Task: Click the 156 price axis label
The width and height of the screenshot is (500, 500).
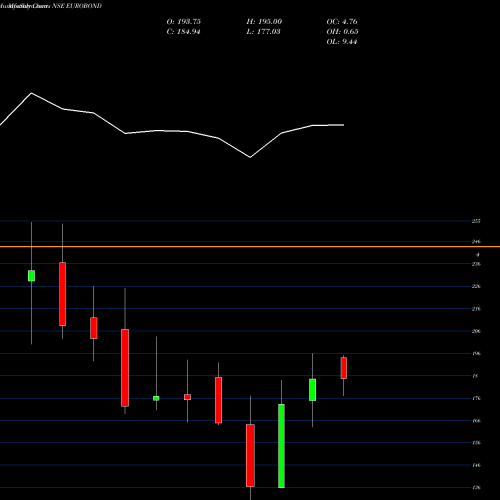Action: (x=476, y=443)
